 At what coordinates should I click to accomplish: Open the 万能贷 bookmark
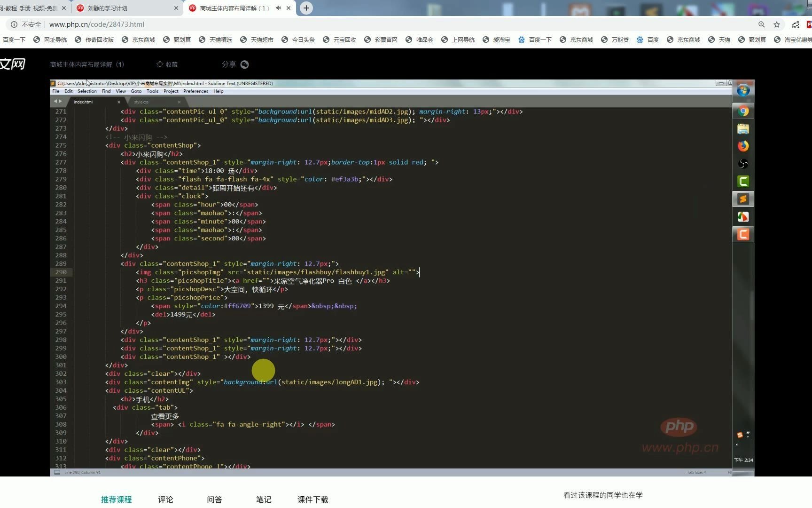tap(615, 40)
